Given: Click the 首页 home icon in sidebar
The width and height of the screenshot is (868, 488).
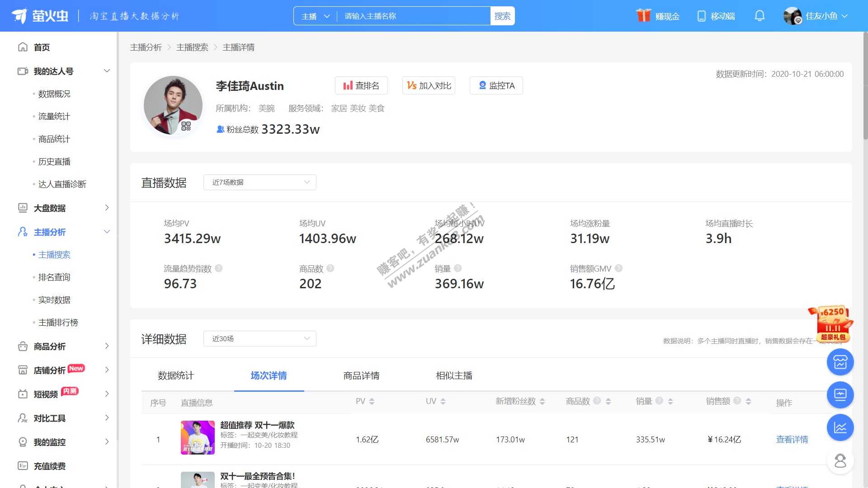Looking at the screenshot, I should pyautogui.click(x=23, y=47).
